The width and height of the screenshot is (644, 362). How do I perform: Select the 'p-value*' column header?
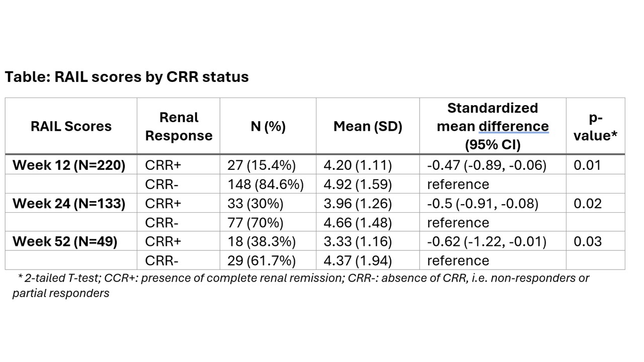click(595, 126)
